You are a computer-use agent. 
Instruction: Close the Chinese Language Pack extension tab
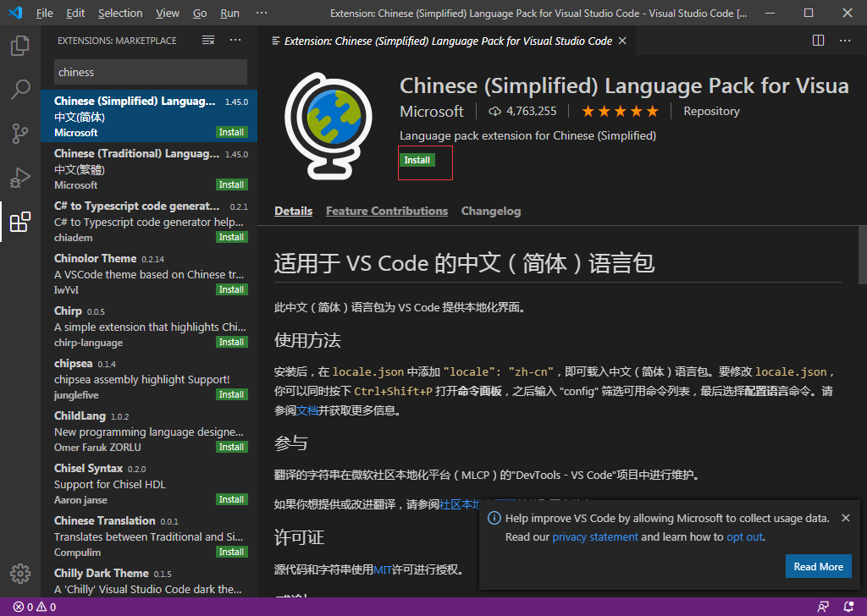point(622,41)
